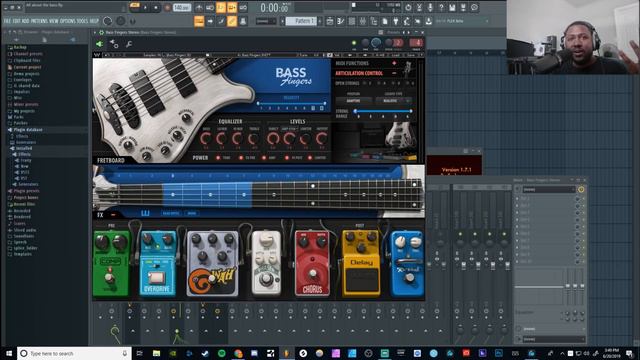The image size is (640, 360).
Task: Open the OPTIONS menu
Action: (x=68, y=21)
